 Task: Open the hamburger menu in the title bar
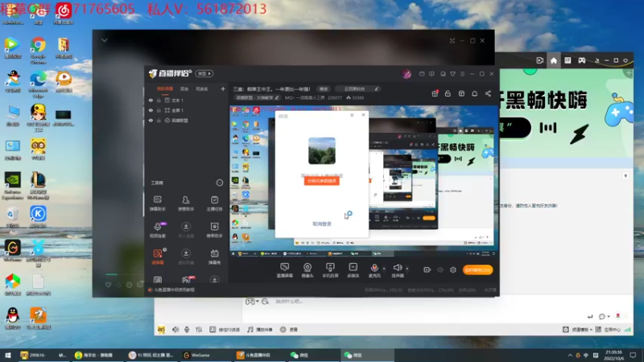(x=462, y=74)
